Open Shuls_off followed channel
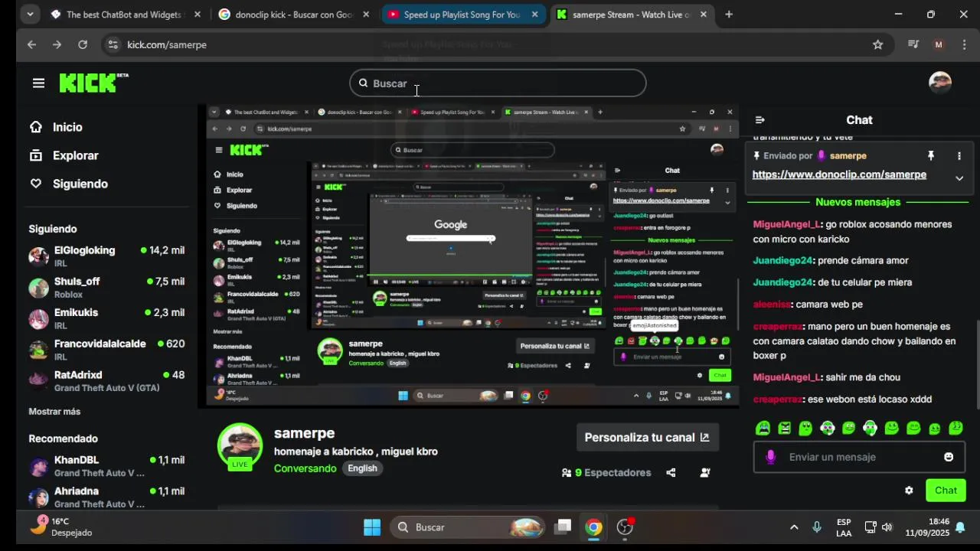This screenshot has width=980, height=551. point(107,288)
